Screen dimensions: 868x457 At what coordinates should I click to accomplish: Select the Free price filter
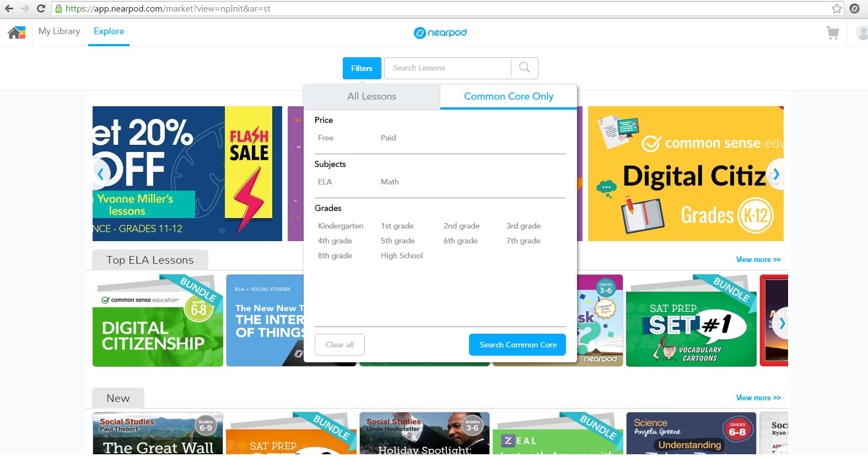coord(326,138)
